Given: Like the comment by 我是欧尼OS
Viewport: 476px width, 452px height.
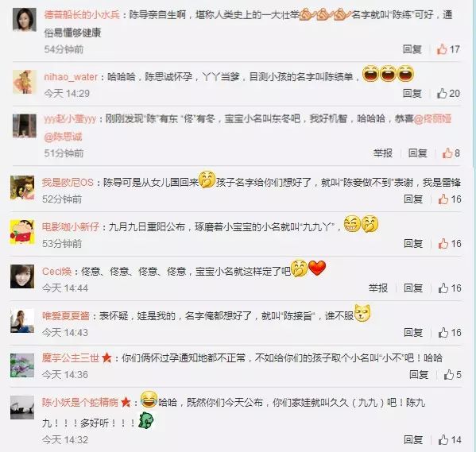Looking at the screenshot, I should tap(450, 199).
